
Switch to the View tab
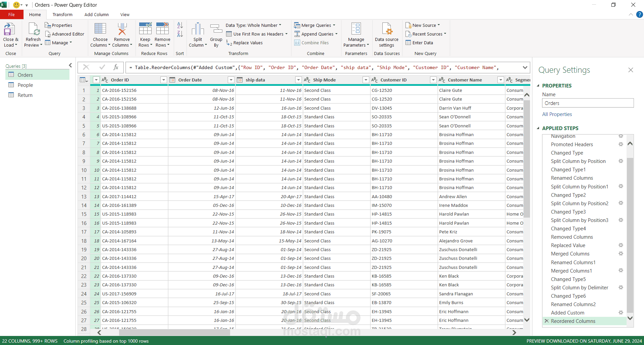click(125, 14)
